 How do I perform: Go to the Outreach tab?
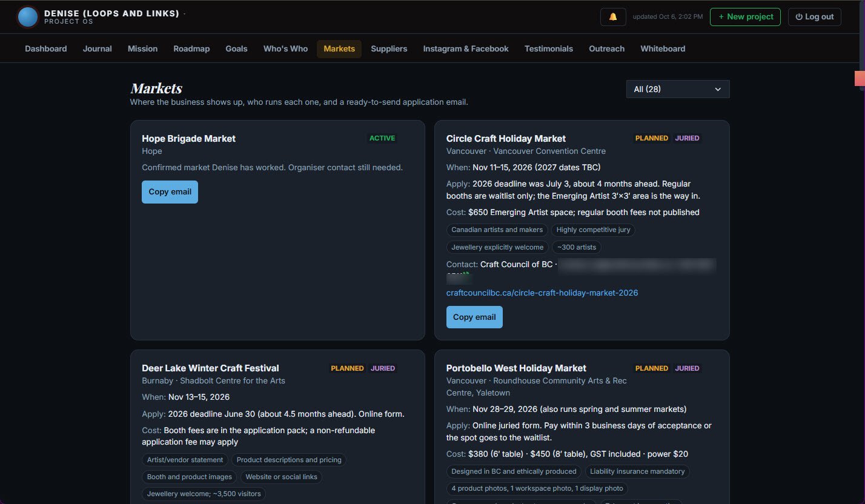[x=606, y=48]
